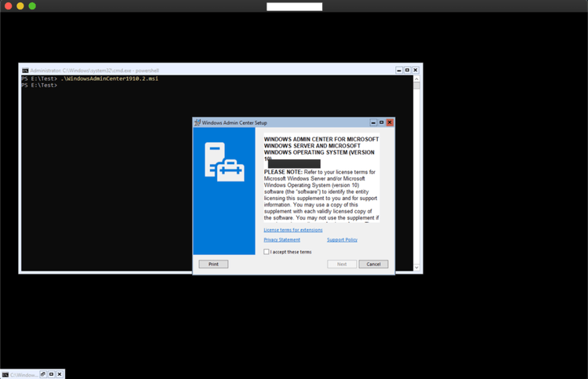The image size is (588, 379).
Task: Click the PowerShell vertical scrollbar thumb
Action: [x=416, y=86]
